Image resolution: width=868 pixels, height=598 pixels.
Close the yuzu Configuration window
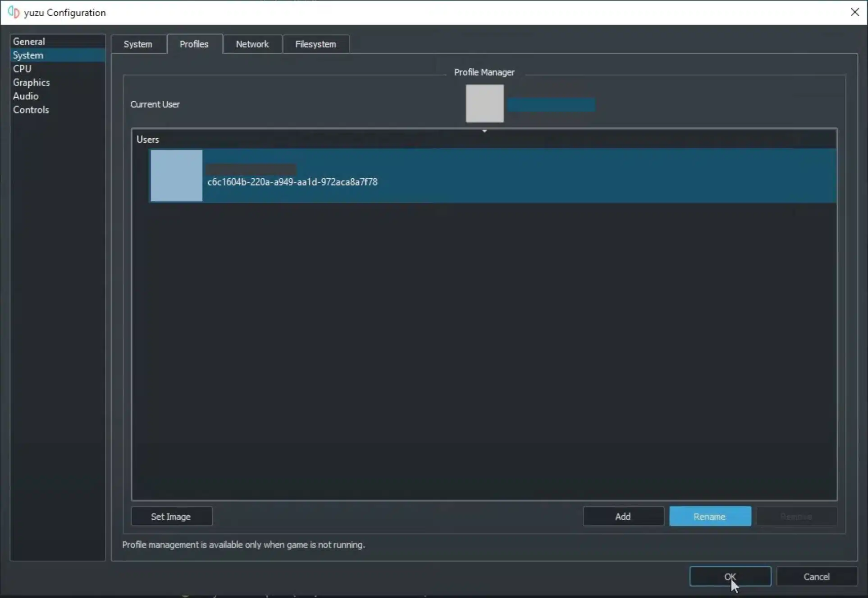855,12
